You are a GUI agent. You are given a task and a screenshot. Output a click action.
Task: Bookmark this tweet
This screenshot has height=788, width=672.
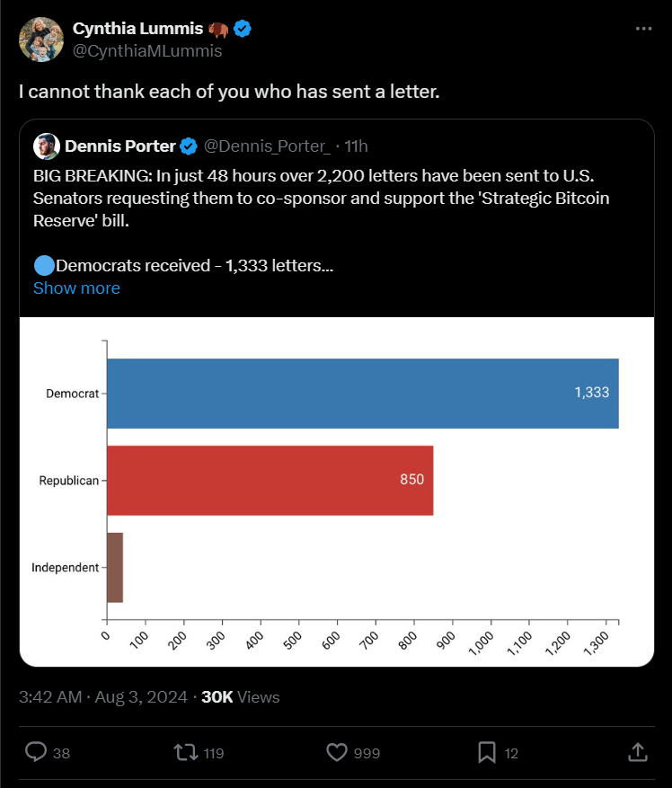pos(487,752)
